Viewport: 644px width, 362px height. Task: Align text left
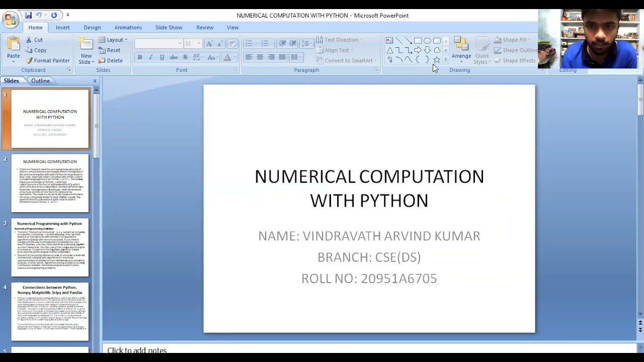coord(249,57)
